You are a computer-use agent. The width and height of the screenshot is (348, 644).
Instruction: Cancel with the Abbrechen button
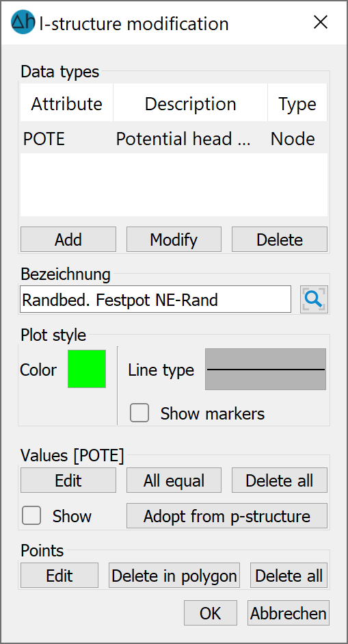(x=288, y=613)
